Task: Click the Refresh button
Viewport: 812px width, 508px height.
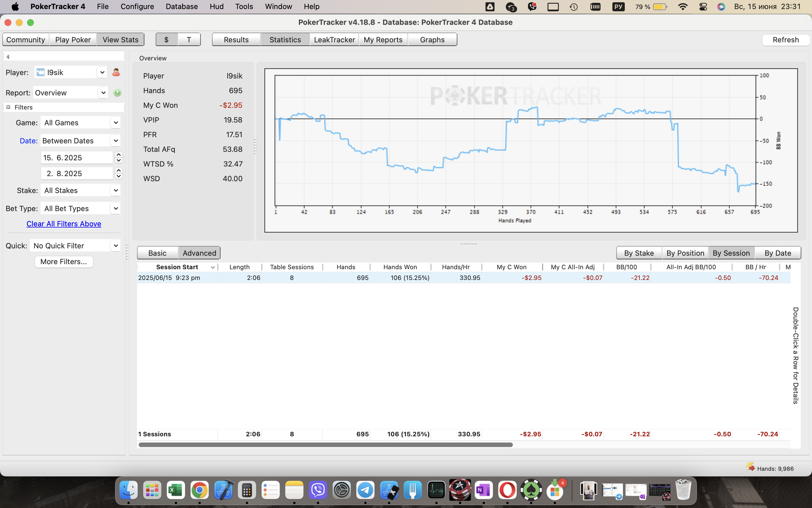Action: click(785, 40)
